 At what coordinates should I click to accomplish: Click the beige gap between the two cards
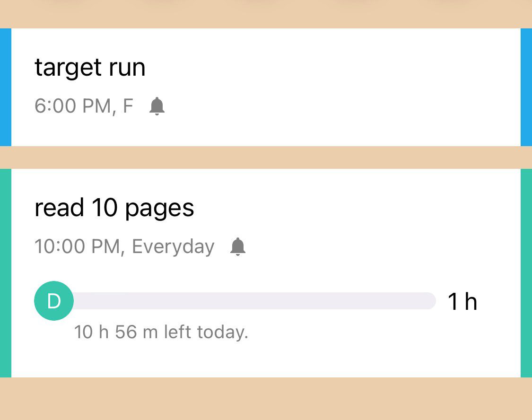266,157
